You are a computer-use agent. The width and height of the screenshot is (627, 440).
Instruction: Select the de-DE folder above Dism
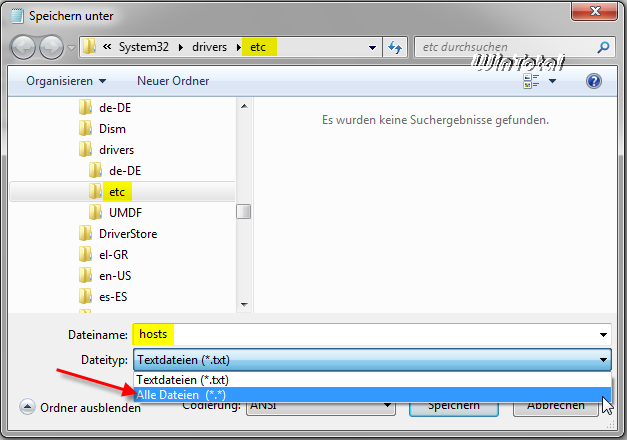point(115,108)
